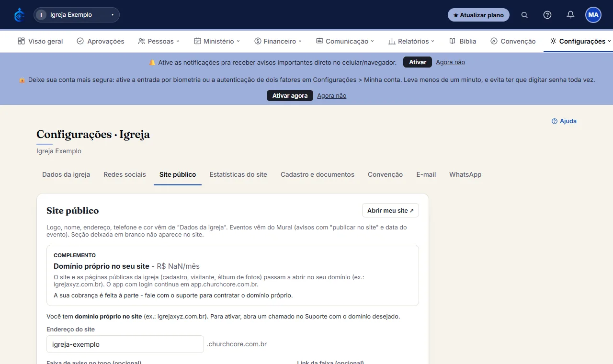Viewport: 613px width, 364px height.
Task: Click the lock emoji in security banner
Action: (22, 80)
